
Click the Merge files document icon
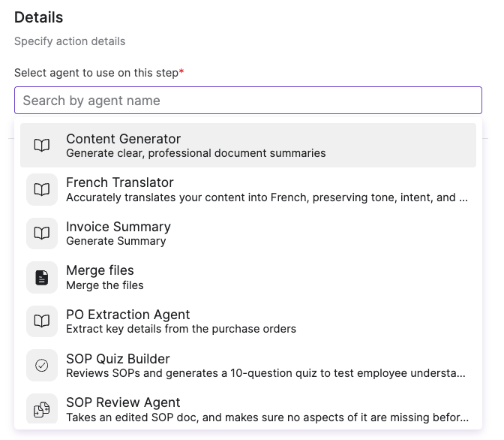tap(42, 278)
